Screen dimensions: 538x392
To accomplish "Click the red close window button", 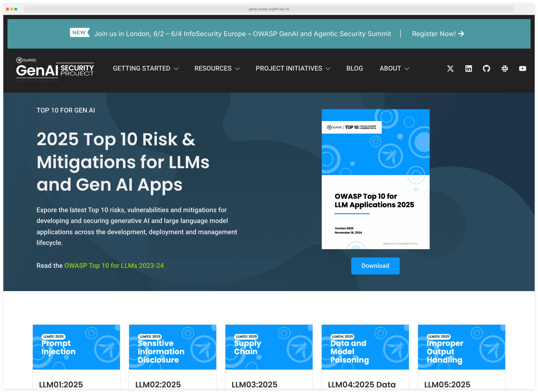I will 7,9.
